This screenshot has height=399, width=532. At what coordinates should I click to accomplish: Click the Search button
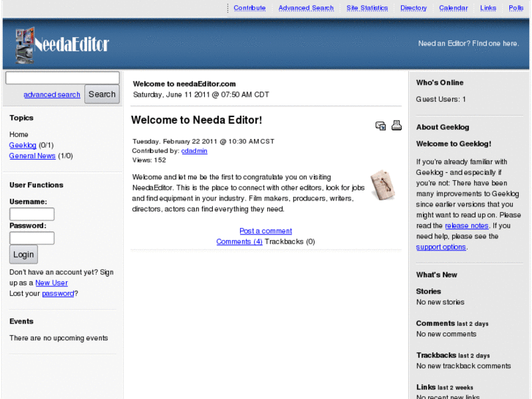(x=102, y=94)
